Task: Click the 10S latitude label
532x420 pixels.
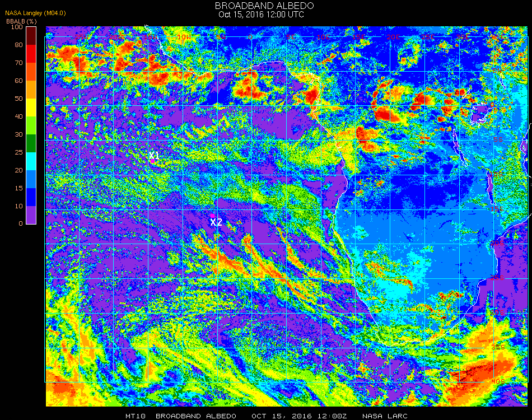Action: tap(496, 174)
